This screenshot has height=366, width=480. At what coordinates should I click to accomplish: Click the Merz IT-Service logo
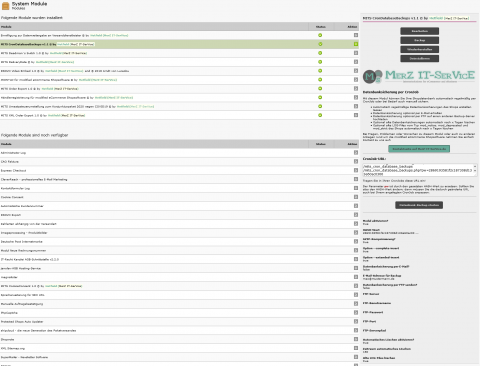pos(419,76)
